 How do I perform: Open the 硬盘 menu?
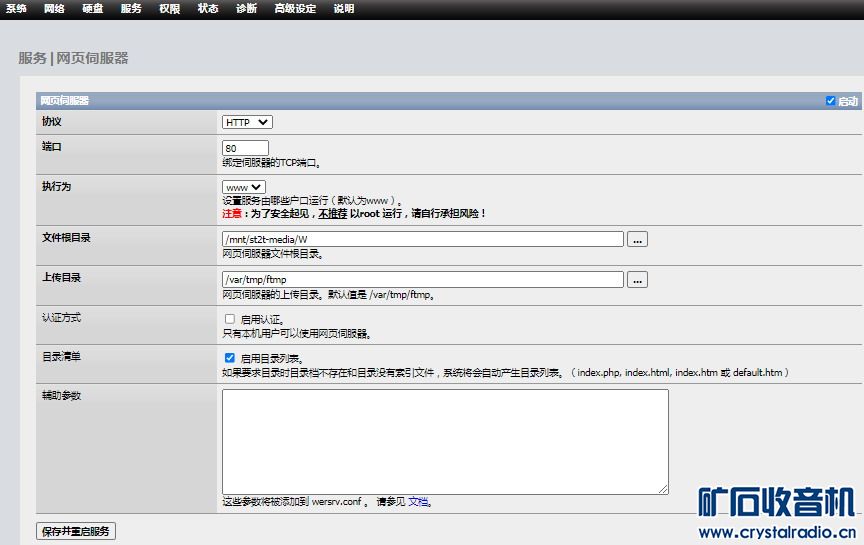tap(93, 8)
